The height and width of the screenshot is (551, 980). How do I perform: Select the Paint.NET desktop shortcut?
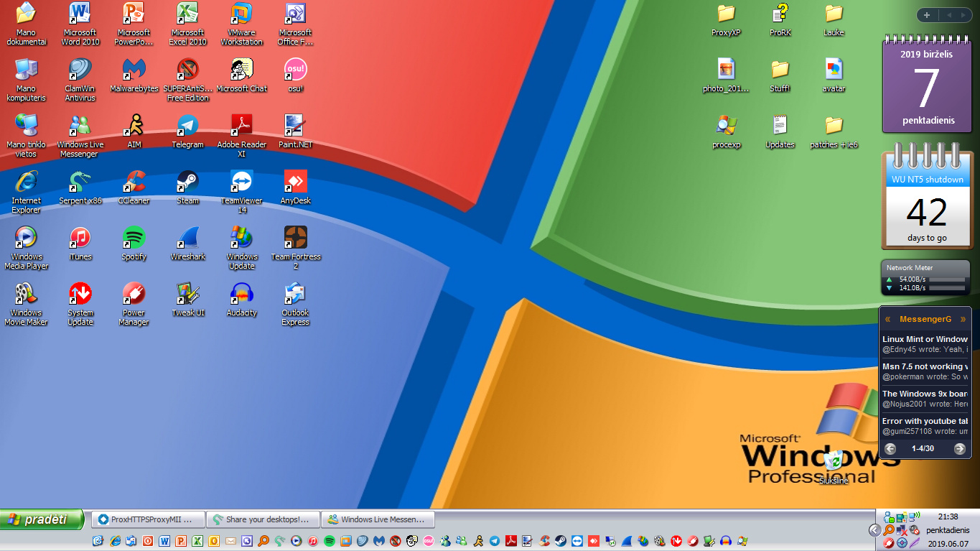tap(295, 132)
